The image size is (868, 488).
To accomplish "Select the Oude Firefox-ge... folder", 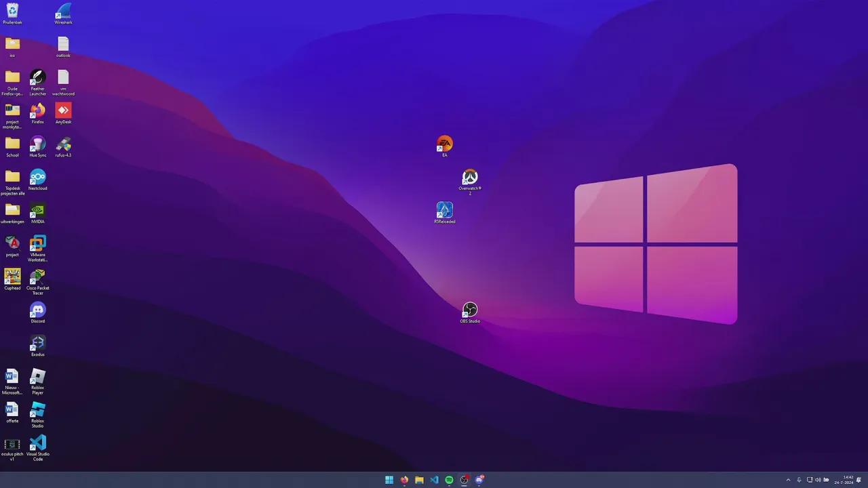I will click(12, 83).
